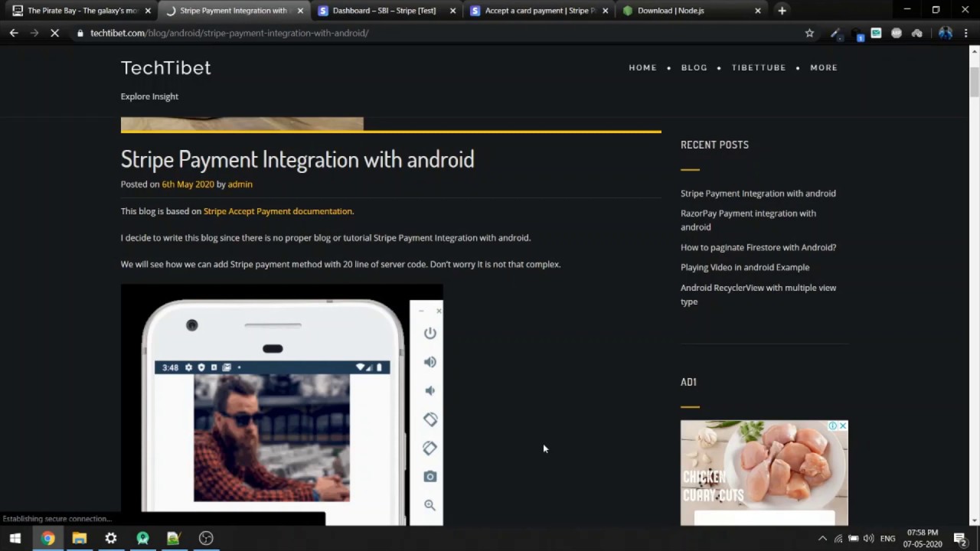This screenshot has height=551, width=980.
Task: Click Chrome in the taskbar
Action: coord(47,539)
